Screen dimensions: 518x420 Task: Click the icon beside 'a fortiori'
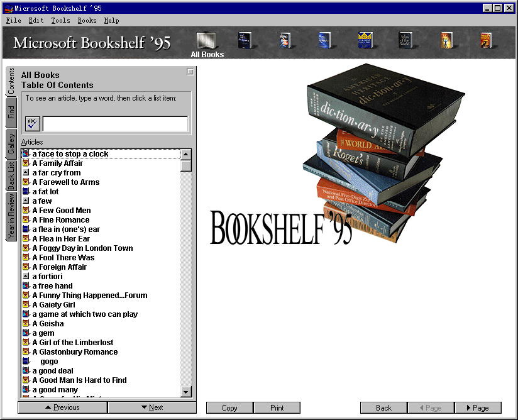[26, 276]
